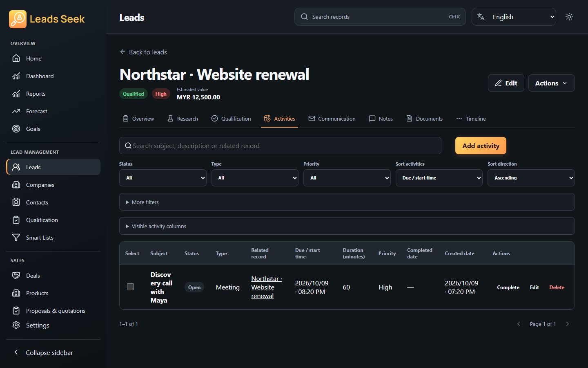Click the Leads Seek logo icon
The image size is (588, 368).
click(x=18, y=19)
